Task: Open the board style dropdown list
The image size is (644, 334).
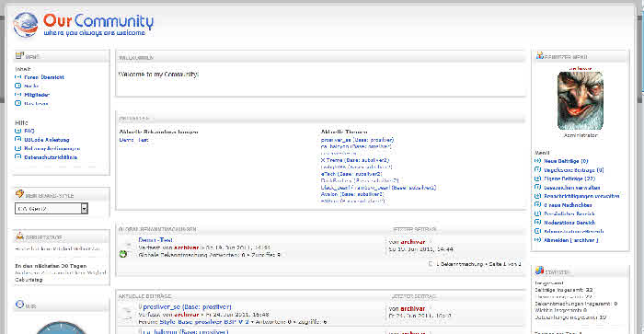Action: 84,208
